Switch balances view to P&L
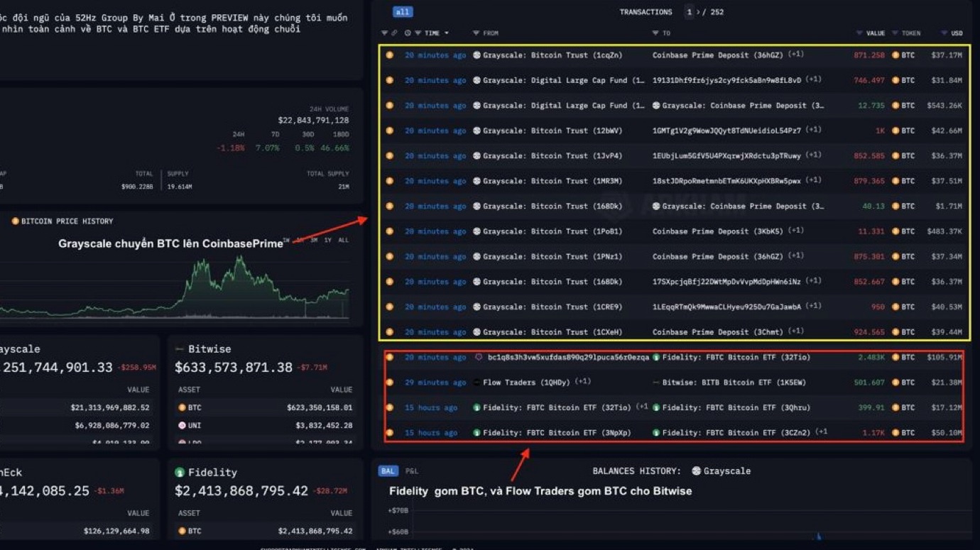Screen dimensions: 980x550 point(412,471)
